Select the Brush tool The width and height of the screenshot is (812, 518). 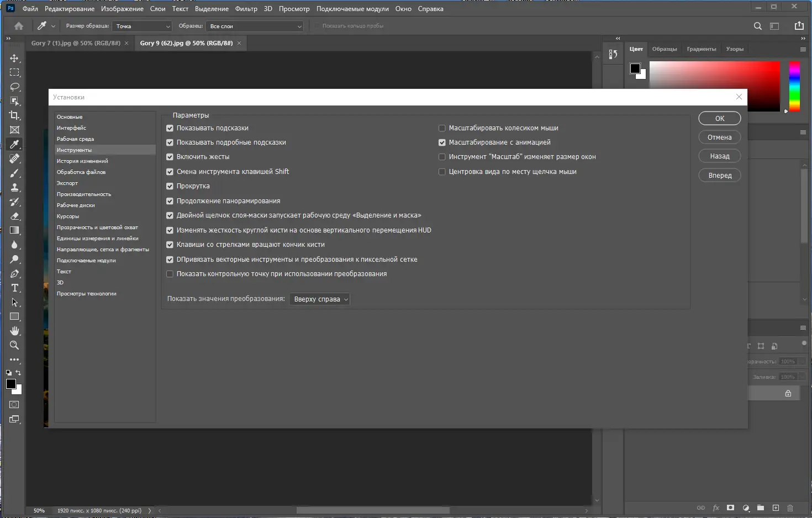14,173
